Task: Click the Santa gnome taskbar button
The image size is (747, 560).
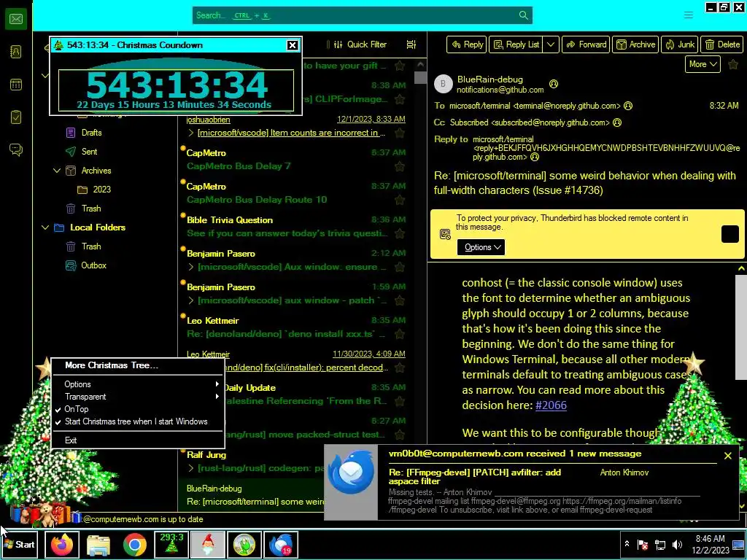Action: click(x=208, y=544)
